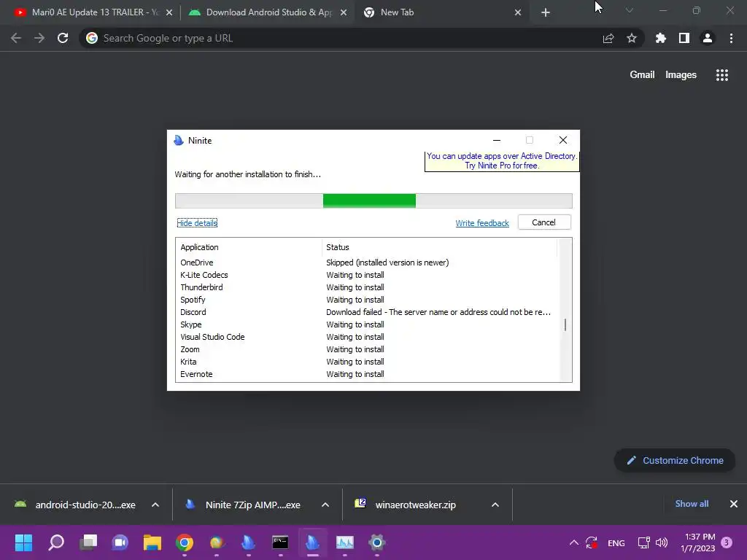Open the Chrome profile avatar menu
The height and width of the screenshot is (560, 747).
click(708, 38)
